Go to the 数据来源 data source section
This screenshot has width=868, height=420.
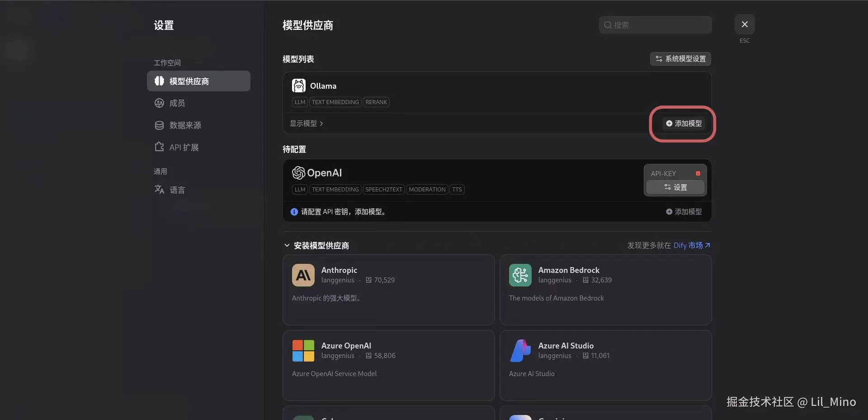click(x=198, y=125)
